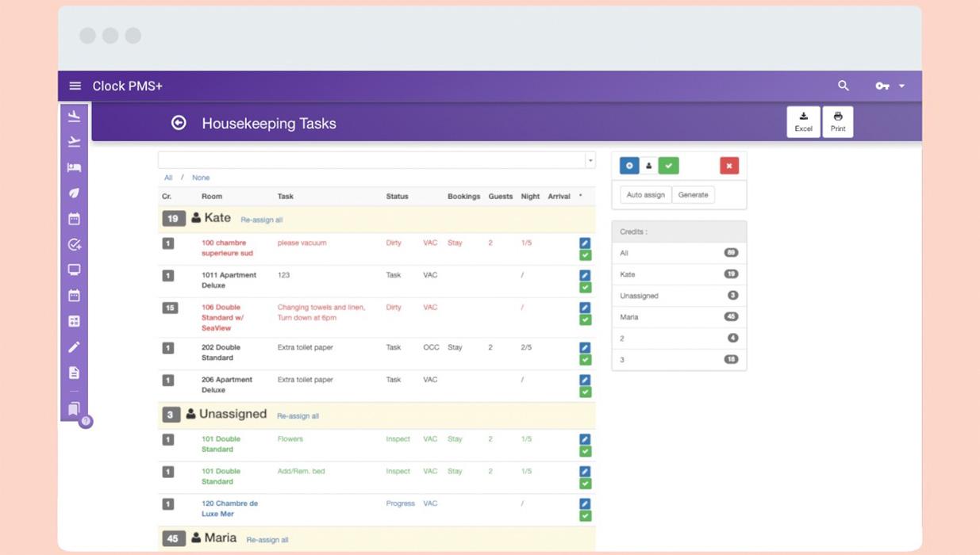Edit the '206 Apartment Deluxe' task

coord(585,380)
